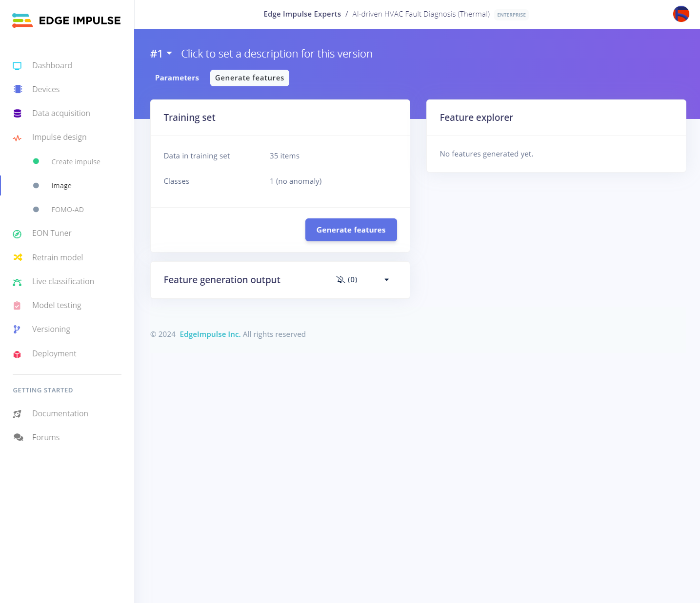The image size is (700, 603).
Task: Click the Retrain model shuffle icon
Action: [18, 257]
